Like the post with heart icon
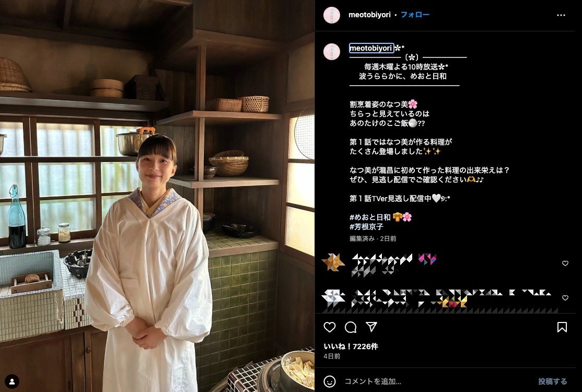The image size is (582, 392). tap(330, 327)
